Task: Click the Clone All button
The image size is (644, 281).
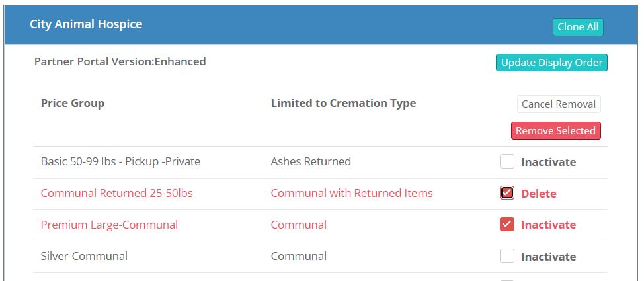Action: point(578,27)
